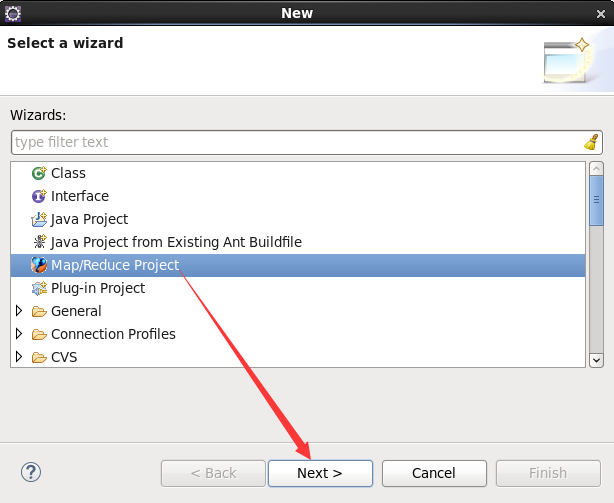
Task: Click the General folder icon
Action: (39, 312)
